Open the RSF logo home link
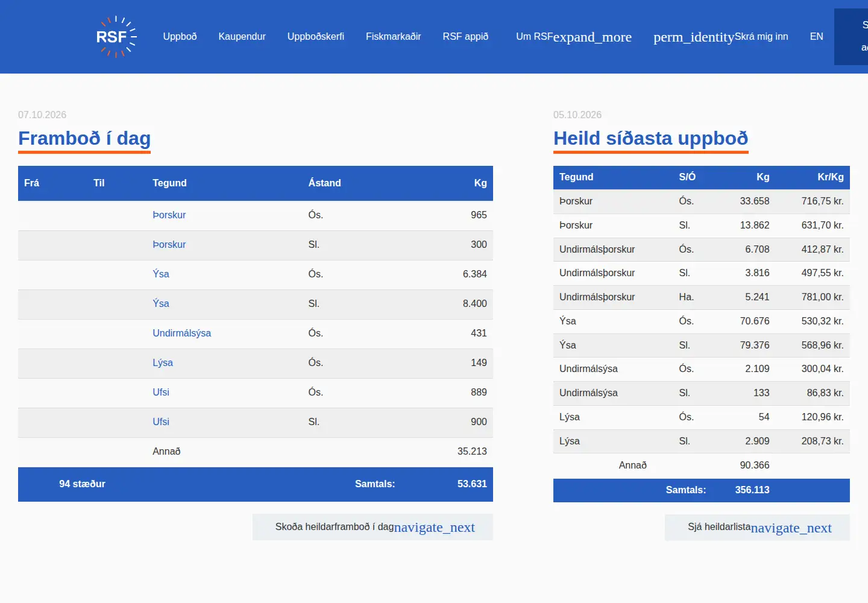This screenshot has width=868, height=603. (x=116, y=37)
